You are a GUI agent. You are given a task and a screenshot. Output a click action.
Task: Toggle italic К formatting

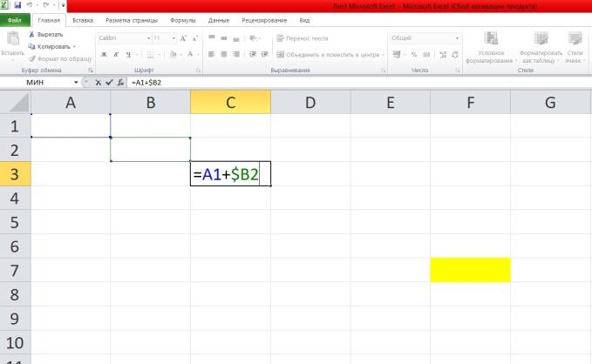click(x=116, y=55)
